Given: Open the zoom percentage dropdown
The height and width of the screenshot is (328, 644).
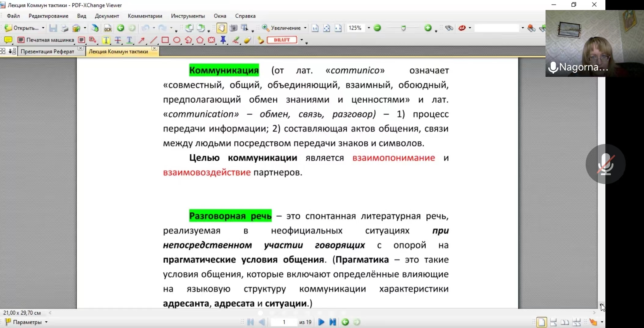Looking at the screenshot, I should pos(369,28).
